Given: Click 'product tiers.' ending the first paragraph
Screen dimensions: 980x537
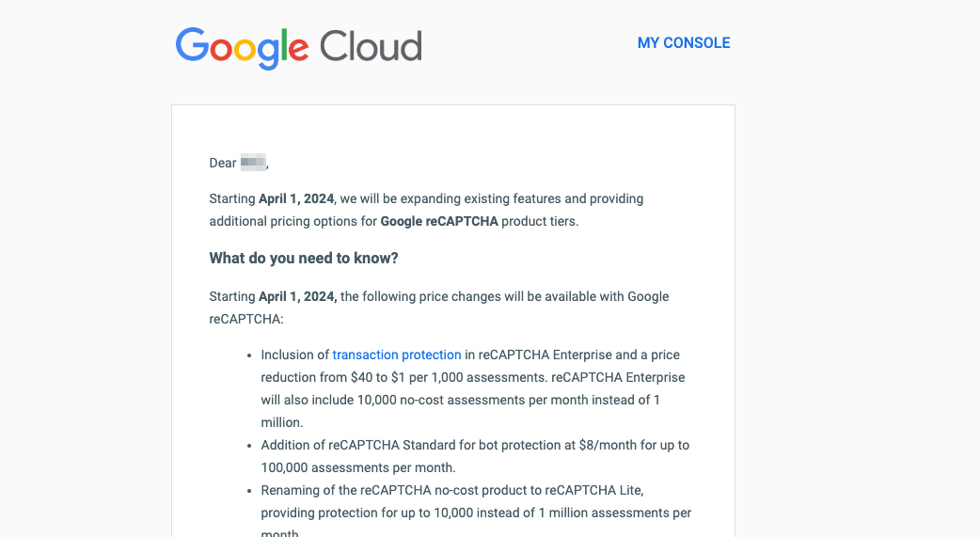Looking at the screenshot, I should pos(540,221).
